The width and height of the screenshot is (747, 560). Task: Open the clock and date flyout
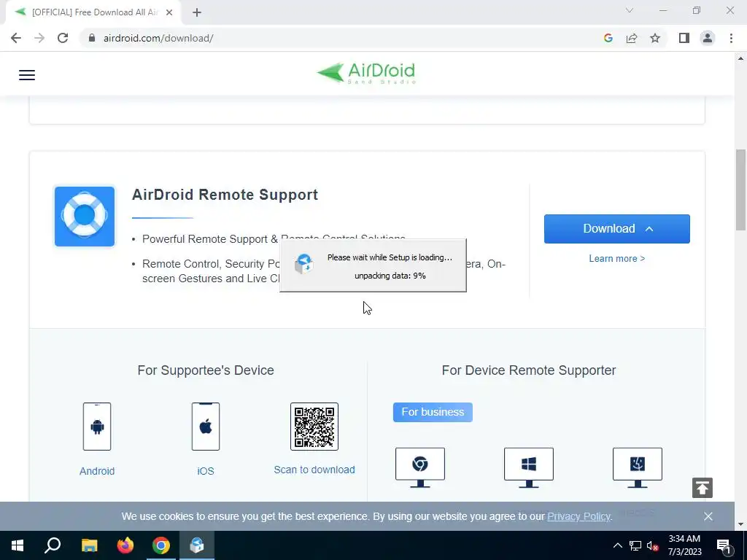coord(684,545)
